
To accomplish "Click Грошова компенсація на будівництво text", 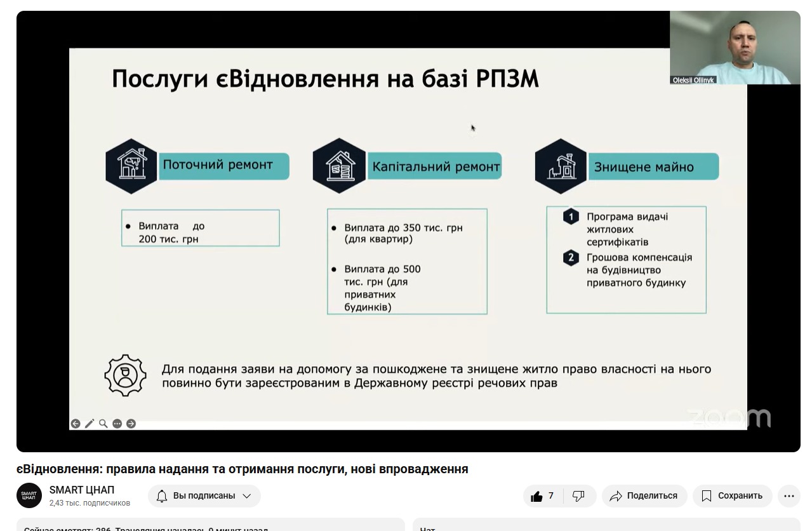I will (x=639, y=270).
